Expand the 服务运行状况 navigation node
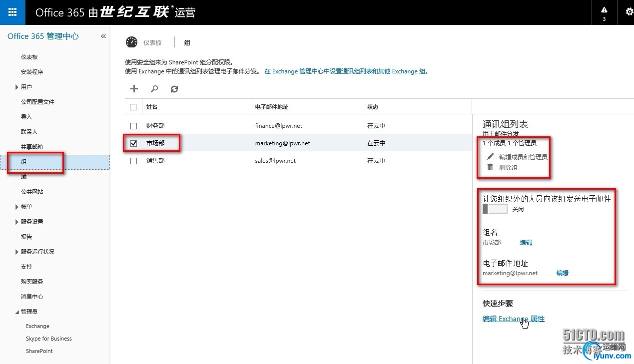This screenshot has width=634, height=364. 17,252
